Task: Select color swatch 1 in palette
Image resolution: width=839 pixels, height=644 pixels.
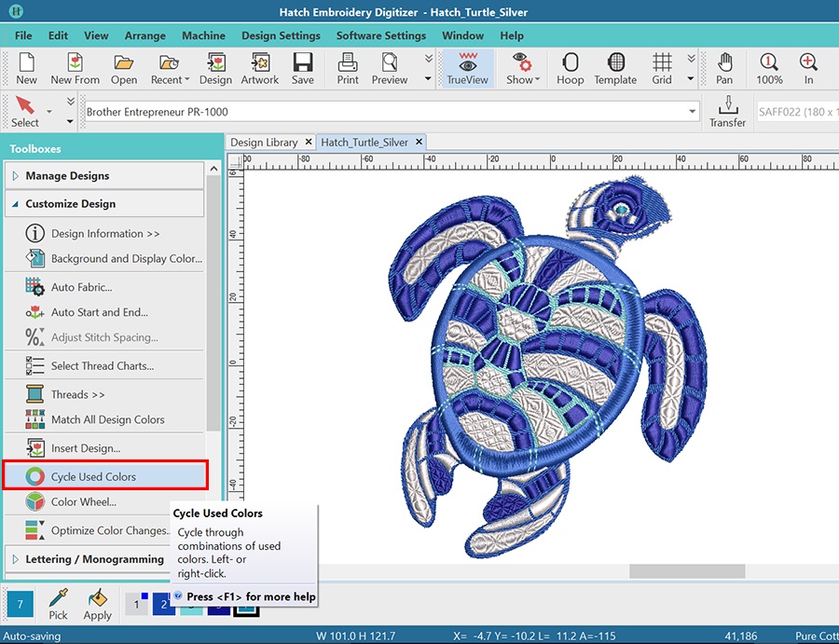Action: point(136,605)
